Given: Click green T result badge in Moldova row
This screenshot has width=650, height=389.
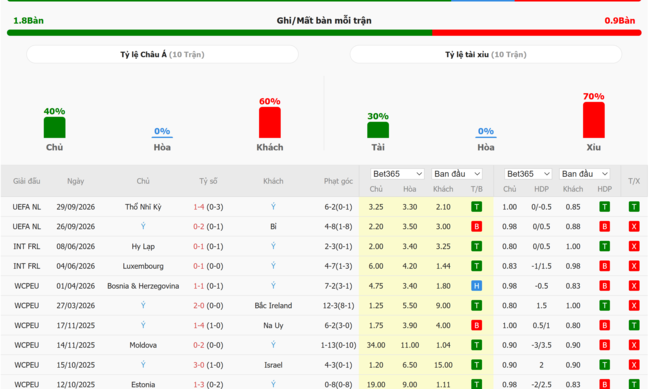Looking at the screenshot, I should pos(477,345).
